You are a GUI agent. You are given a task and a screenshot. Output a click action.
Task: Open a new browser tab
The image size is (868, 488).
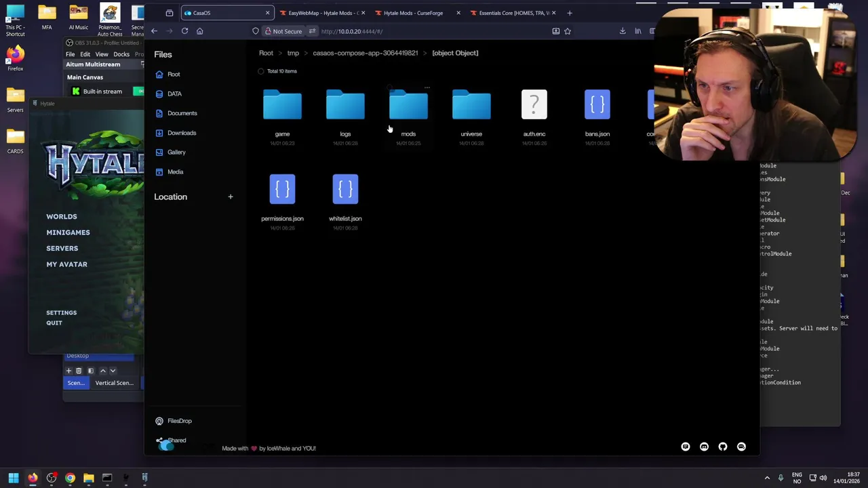tap(570, 13)
